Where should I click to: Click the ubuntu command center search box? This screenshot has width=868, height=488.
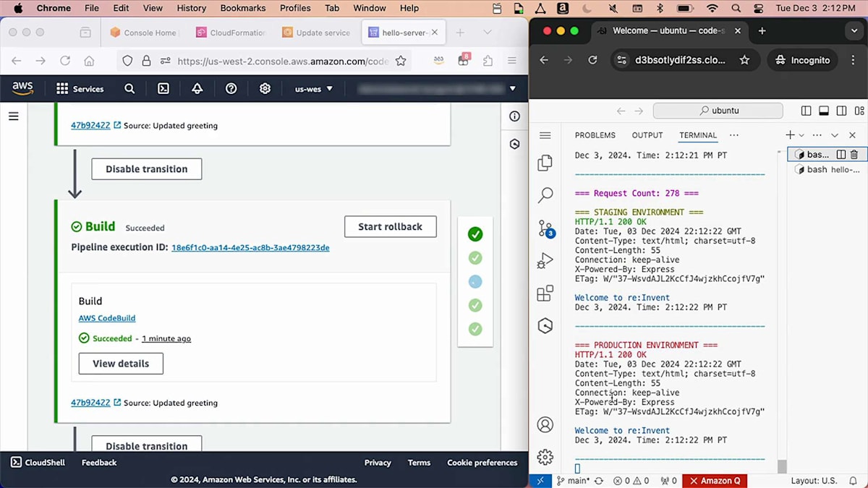tap(718, 111)
